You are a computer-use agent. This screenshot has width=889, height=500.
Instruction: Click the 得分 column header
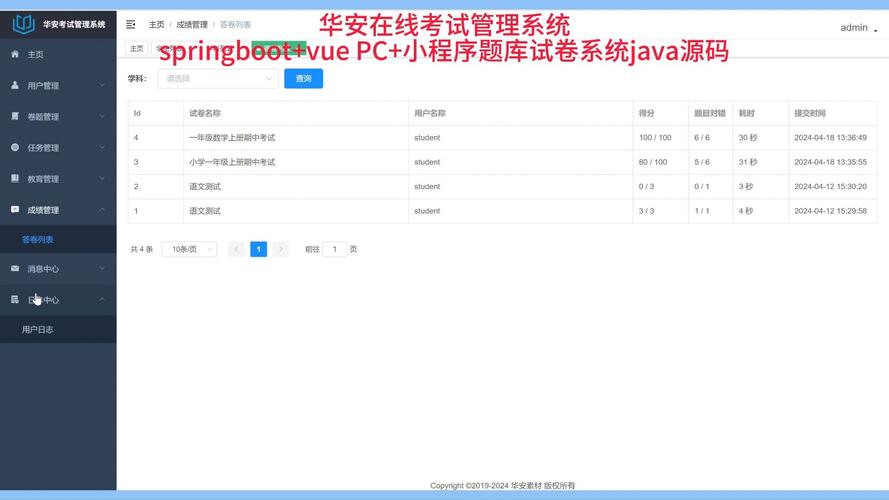(646, 113)
